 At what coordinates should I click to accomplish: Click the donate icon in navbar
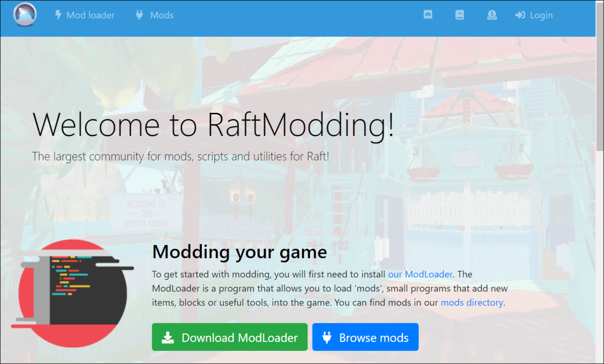pos(492,15)
